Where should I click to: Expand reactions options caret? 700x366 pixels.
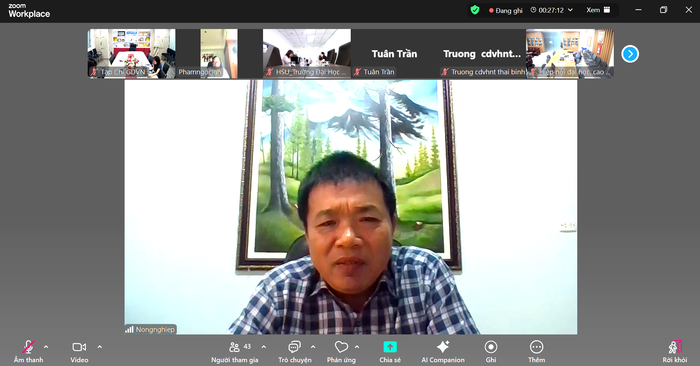point(357,347)
